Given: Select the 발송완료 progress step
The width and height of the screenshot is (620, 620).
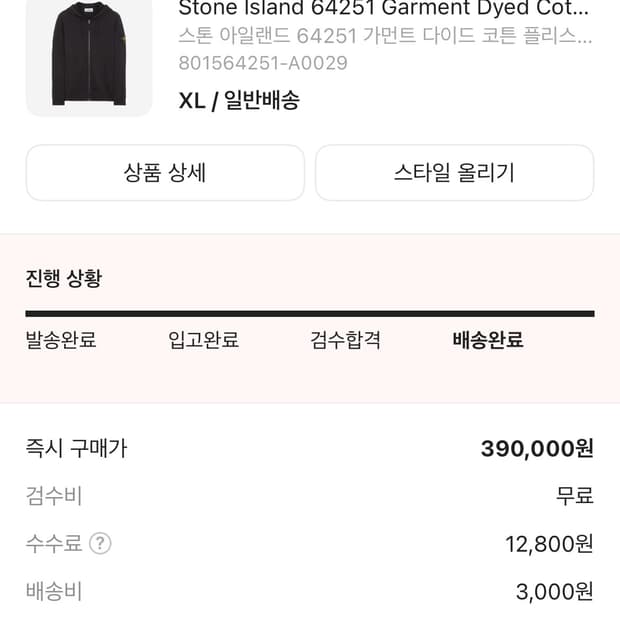Looking at the screenshot, I should [61, 340].
